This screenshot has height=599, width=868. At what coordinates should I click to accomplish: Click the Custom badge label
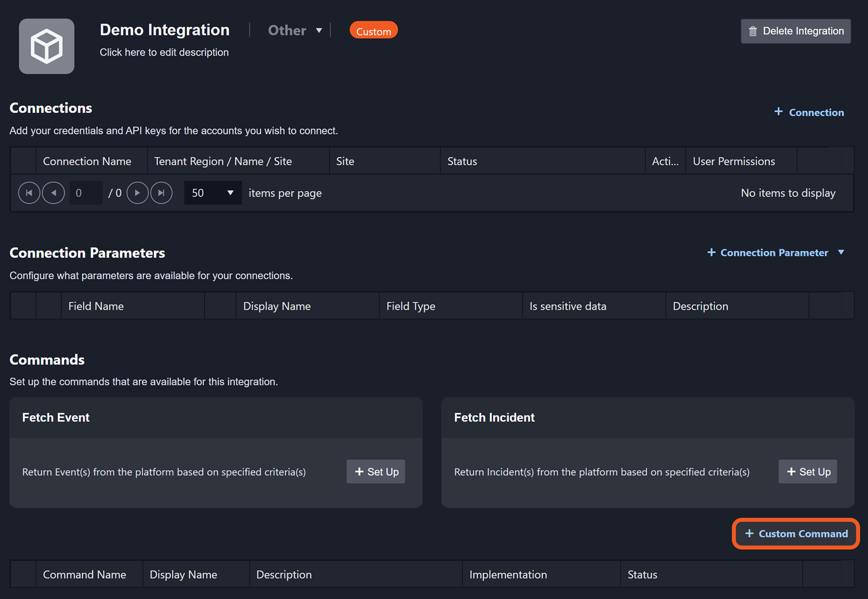(x=373, y=31)
